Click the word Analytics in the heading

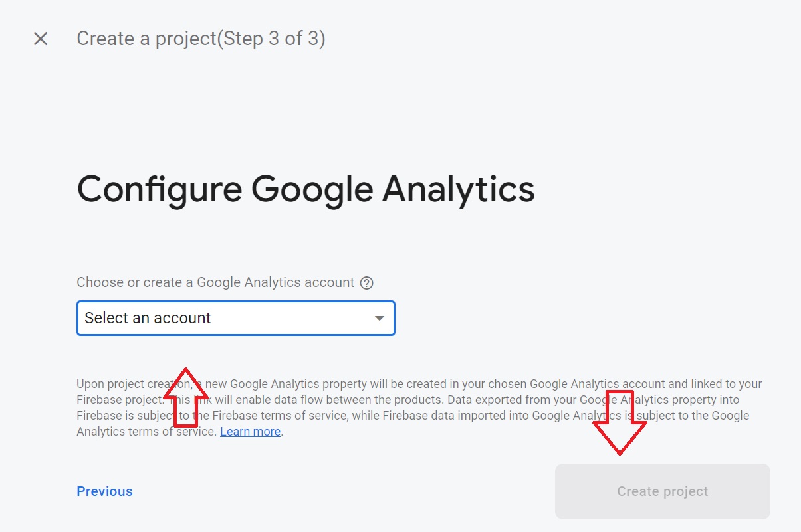point(458,189)
